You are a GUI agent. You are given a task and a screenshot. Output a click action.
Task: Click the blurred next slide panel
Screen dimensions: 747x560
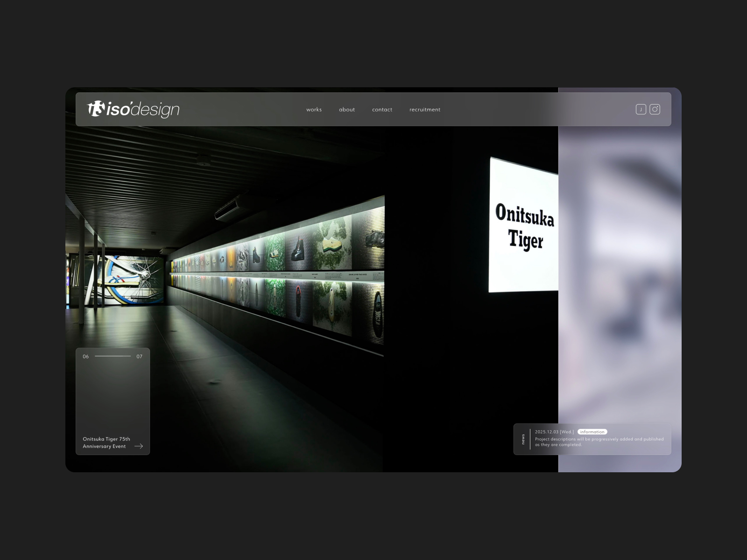619,280
